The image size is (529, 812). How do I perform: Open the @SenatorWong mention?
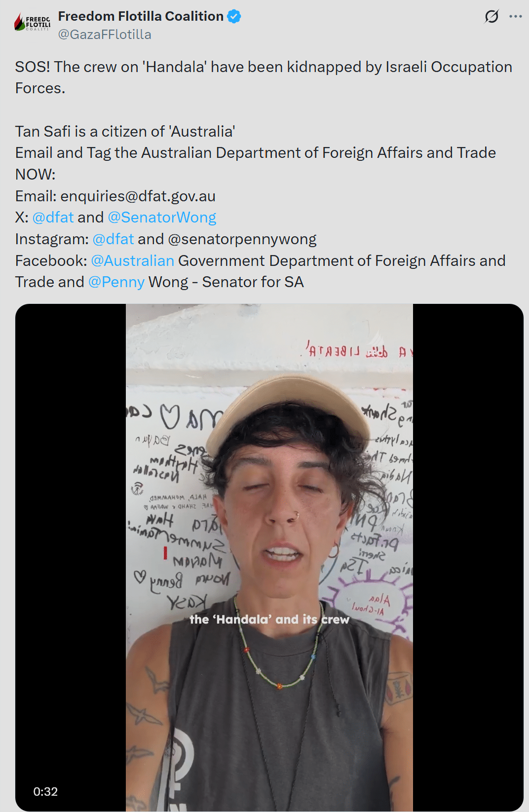click(162, 218)
